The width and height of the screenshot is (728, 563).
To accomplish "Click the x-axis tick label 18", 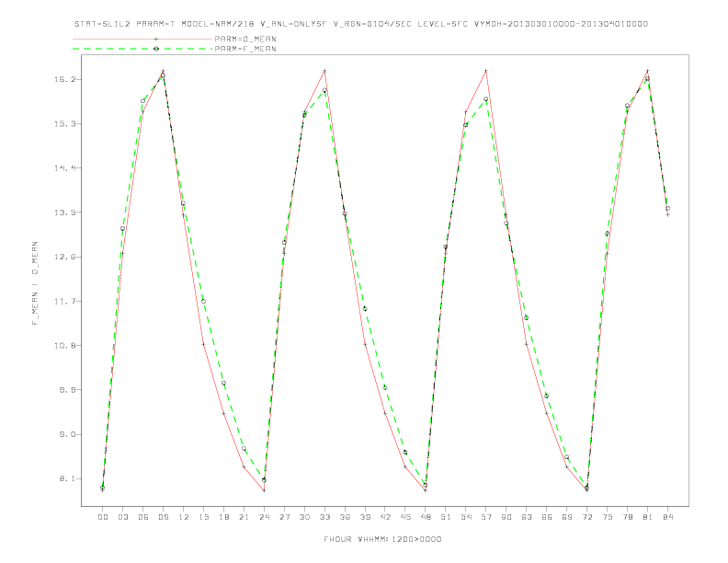I will (x=223, y=517).
